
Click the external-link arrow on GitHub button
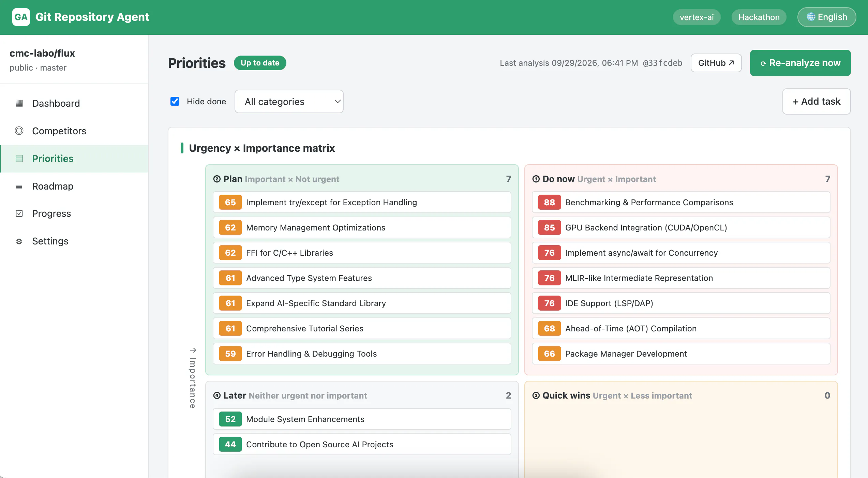[731, 63]
